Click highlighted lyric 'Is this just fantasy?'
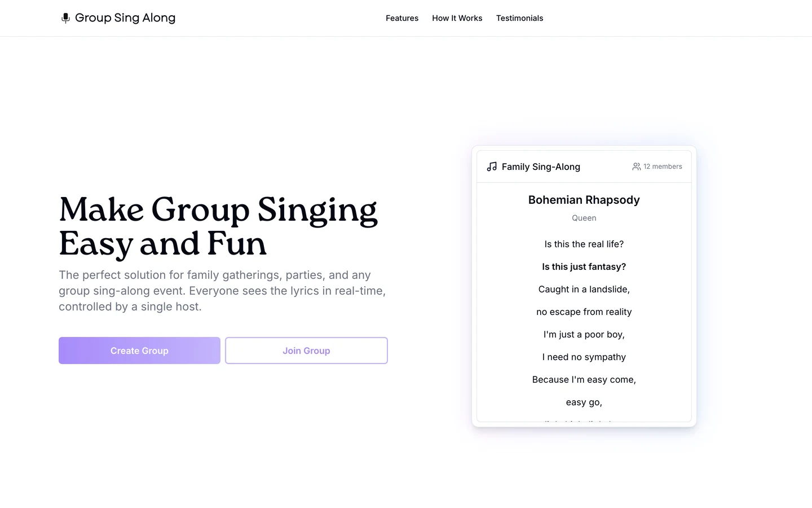812x508 pixels. 584,266
